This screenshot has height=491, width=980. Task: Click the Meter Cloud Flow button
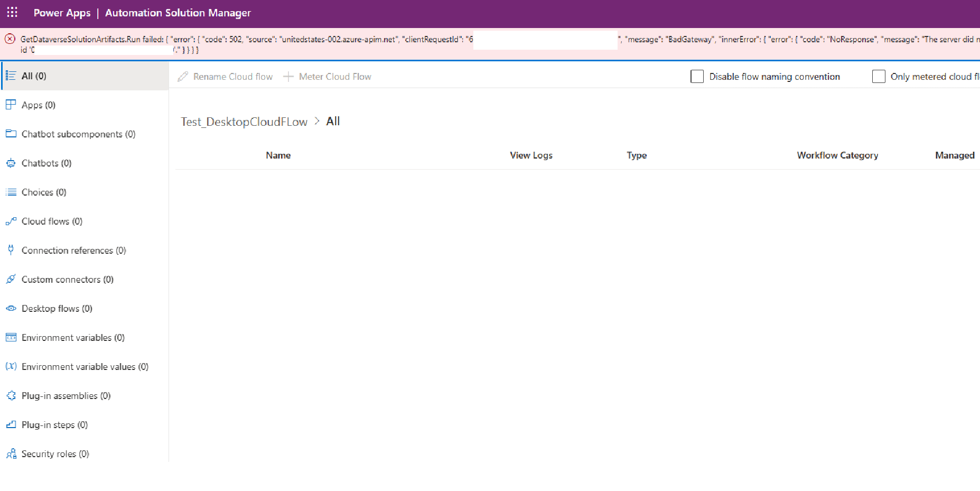[x=328, y=76]
